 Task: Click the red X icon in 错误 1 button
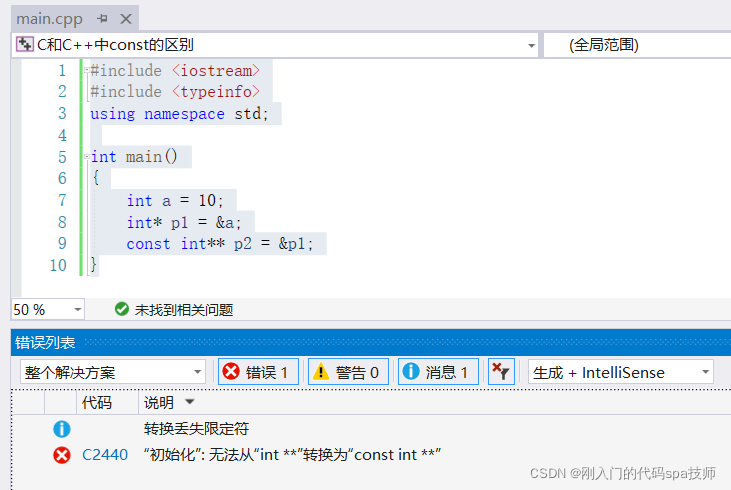[x=231, y=372]
